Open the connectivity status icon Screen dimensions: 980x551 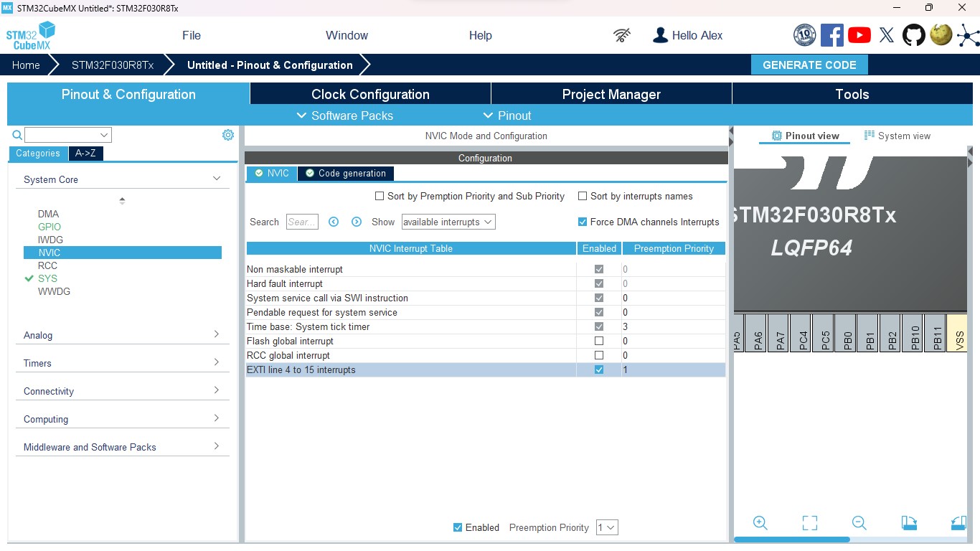click(x=622, y=35)
